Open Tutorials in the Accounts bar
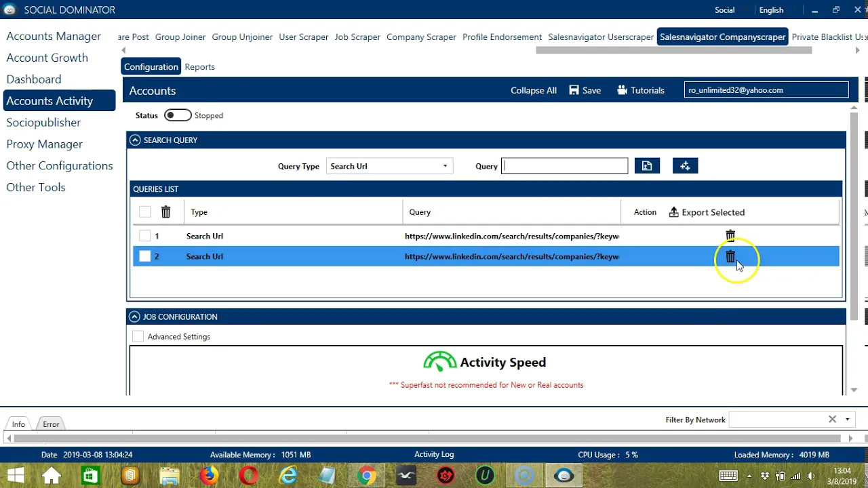This screenshot has height=488, width=868. (x=641, y=90)
